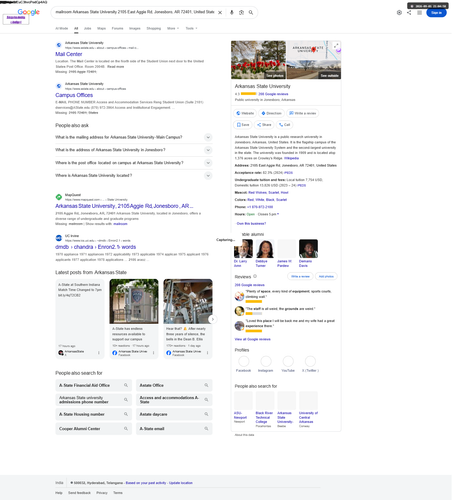Click See photos campus thumbnail

258,60
